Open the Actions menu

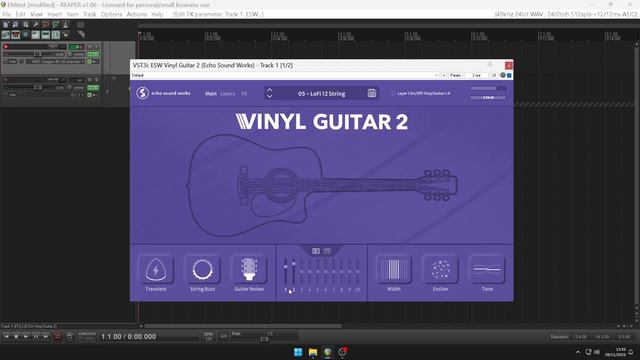pos(137,14)
